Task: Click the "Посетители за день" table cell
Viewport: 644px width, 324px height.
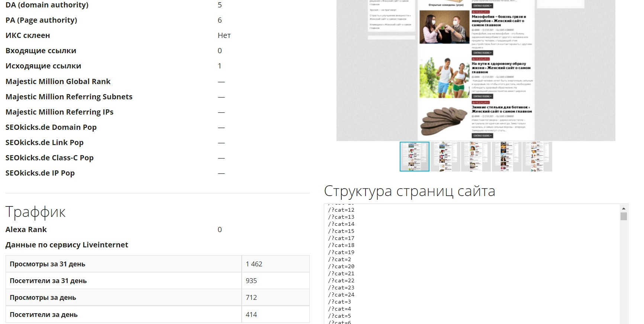Action: (x=123, y=314)
